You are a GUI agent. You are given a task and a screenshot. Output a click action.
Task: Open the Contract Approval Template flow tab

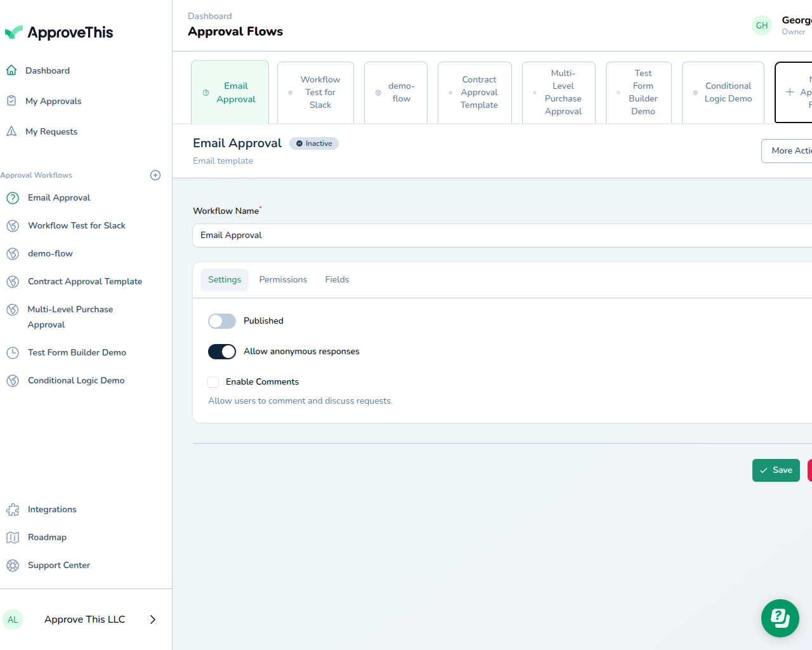point(475,93)
